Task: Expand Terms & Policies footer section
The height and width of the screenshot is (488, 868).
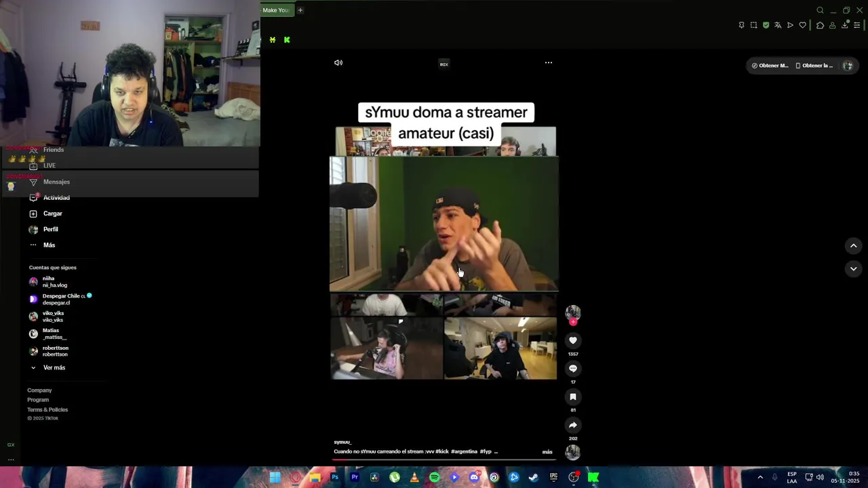Action: click(x=47, y=410)
